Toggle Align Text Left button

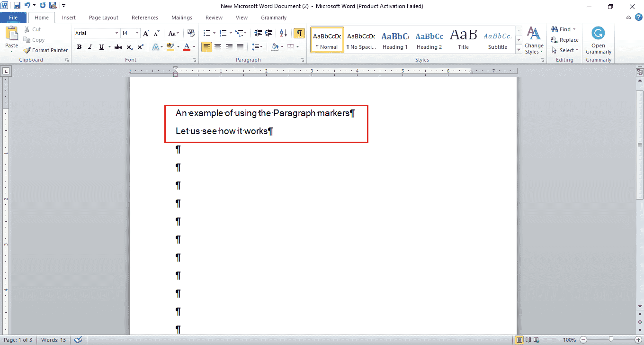[x=206, y=47]
